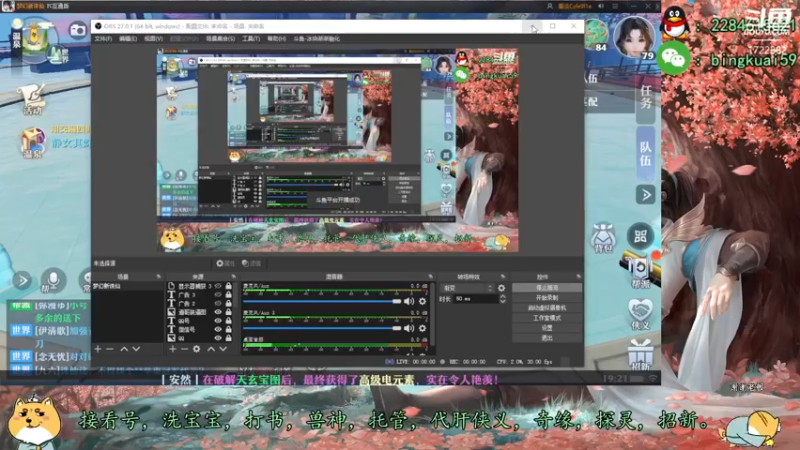Image resolution: width=800 pixels, height=450 pixels.
Task: Toggle lock on 广告 3 source
Action: pos(229,295)
